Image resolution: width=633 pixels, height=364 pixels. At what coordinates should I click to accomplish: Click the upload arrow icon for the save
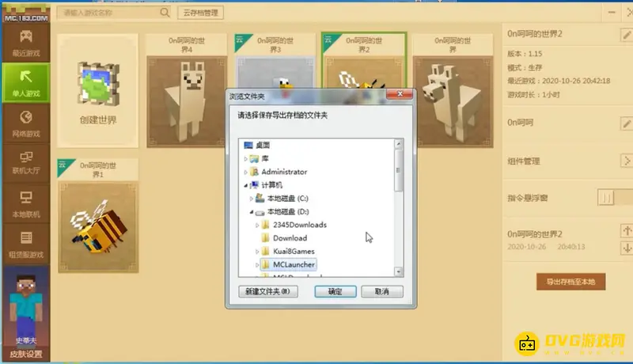click(626, 231)
